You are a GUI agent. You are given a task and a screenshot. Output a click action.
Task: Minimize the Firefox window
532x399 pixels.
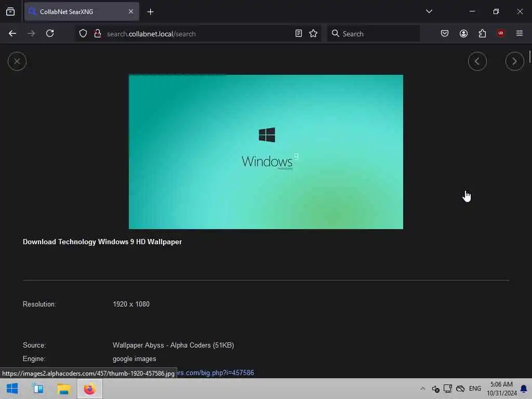pos(472,11)
